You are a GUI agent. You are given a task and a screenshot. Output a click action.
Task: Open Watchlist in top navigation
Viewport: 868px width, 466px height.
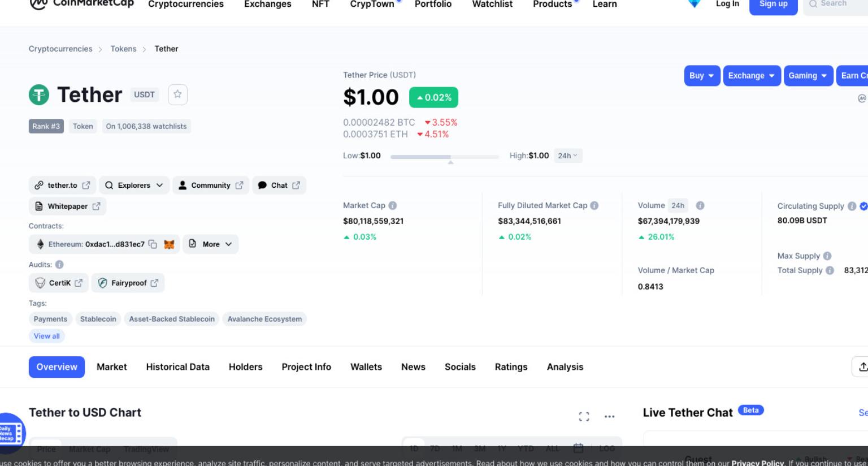(492, 4)
